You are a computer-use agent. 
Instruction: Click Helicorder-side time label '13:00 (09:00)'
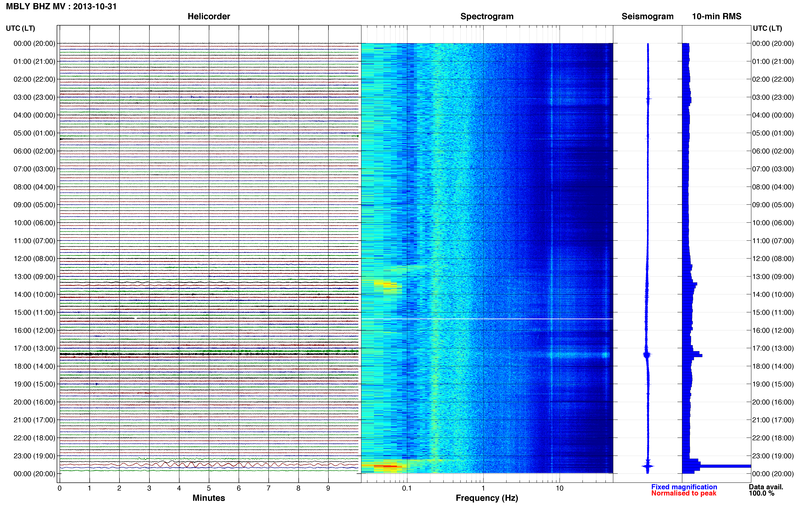[x=34, y=277]
